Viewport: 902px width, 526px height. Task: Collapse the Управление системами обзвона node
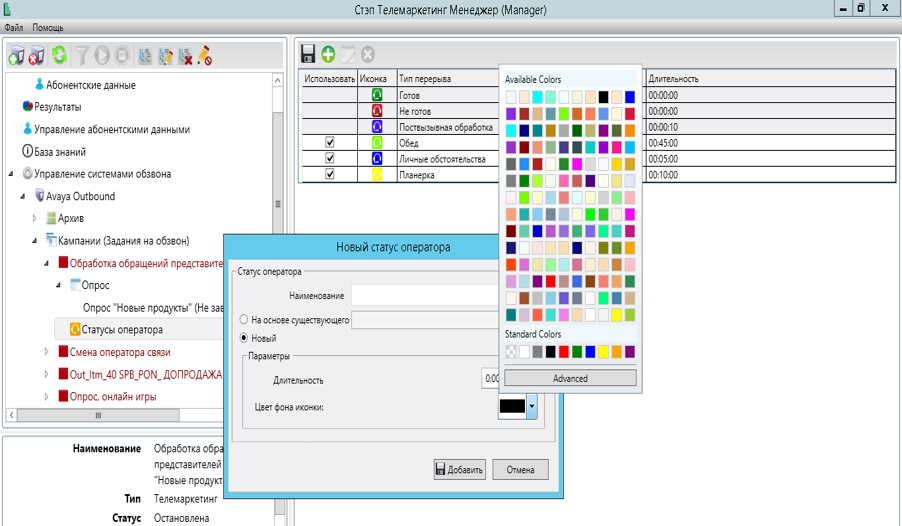(11, 174)
